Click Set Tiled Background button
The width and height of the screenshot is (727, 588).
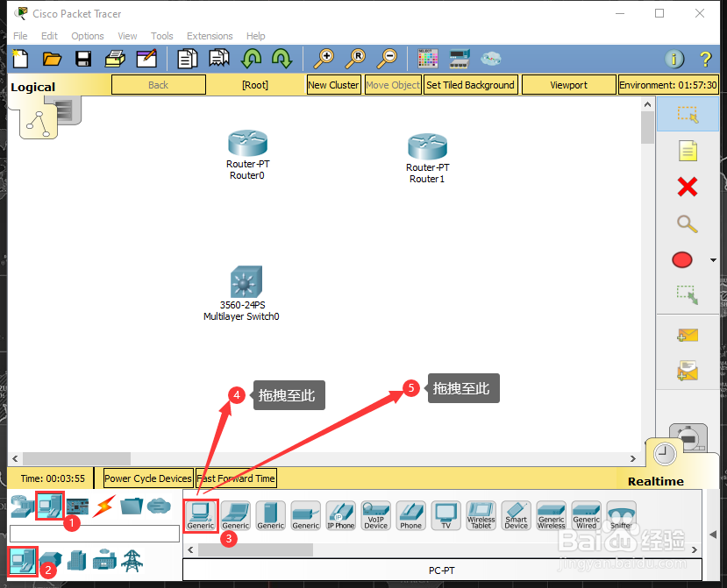pos(470,85)
